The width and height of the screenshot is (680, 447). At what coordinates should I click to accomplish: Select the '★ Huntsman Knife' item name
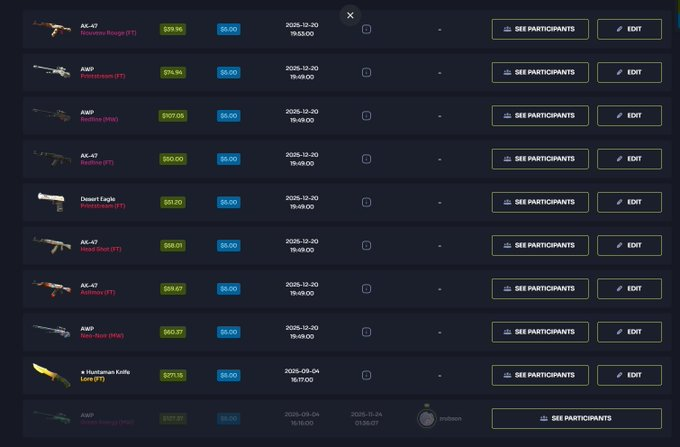105,372
